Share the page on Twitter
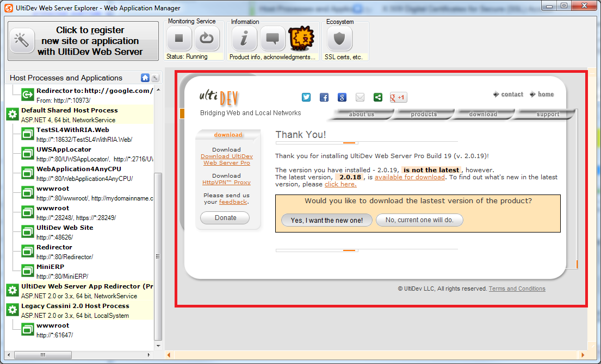 coord(306,97)
